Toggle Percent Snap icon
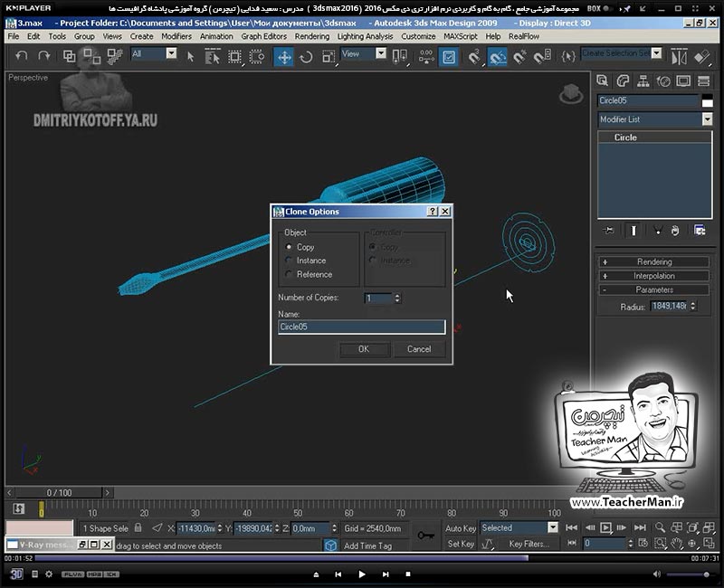The width and height of the screenshot is (724, 588). tap(519, 57)
